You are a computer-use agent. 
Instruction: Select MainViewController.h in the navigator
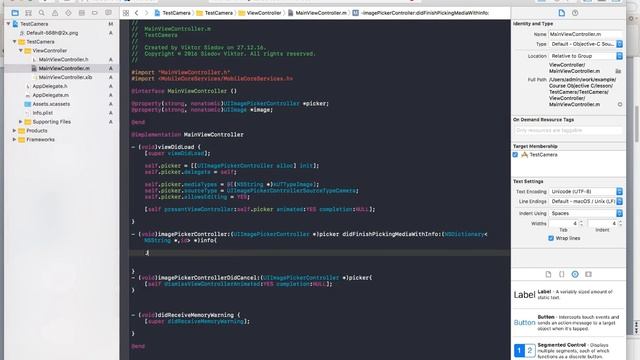point(63,60)
